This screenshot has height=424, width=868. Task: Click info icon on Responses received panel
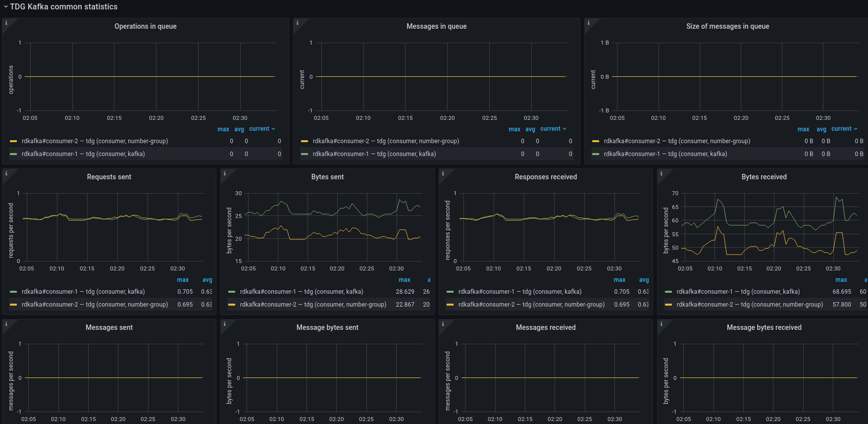pos(443,173)
